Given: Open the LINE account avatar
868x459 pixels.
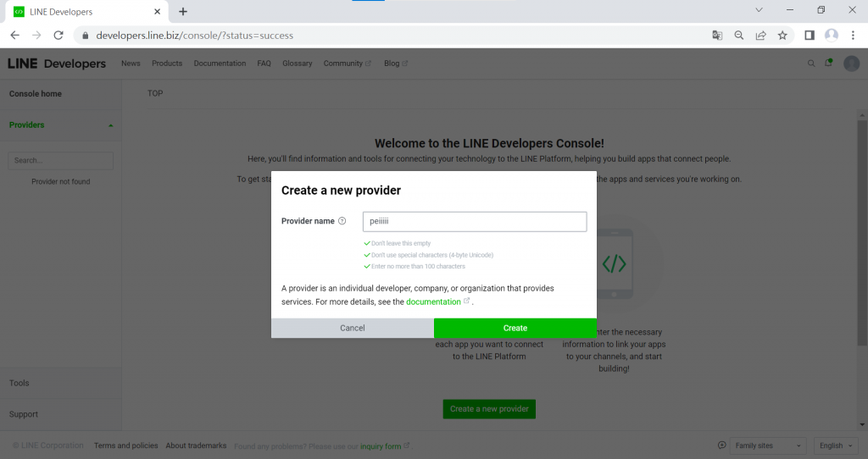Looking at the screenshot, I should tap(851, 64).
